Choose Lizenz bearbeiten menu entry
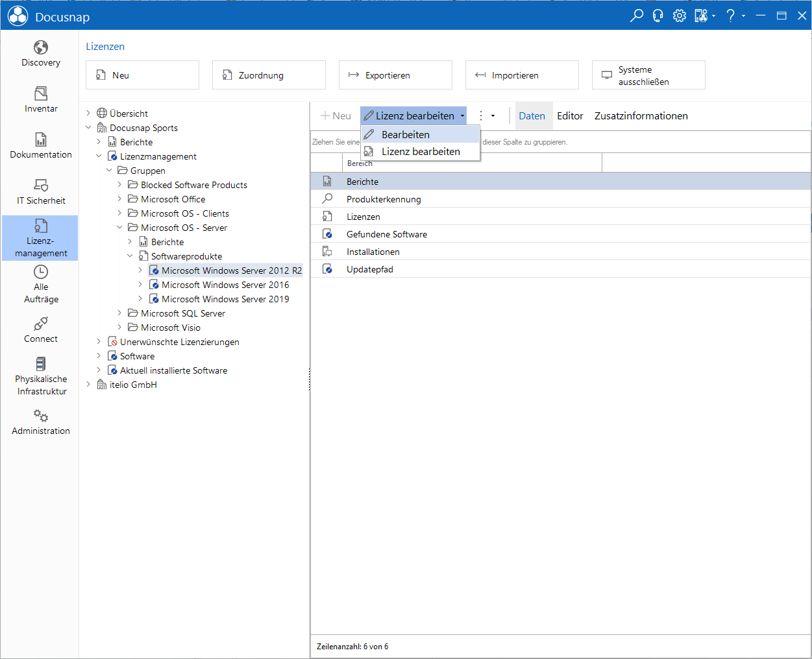Image resolution: width=812 pixels, height=659 pixels. [421, 151]
